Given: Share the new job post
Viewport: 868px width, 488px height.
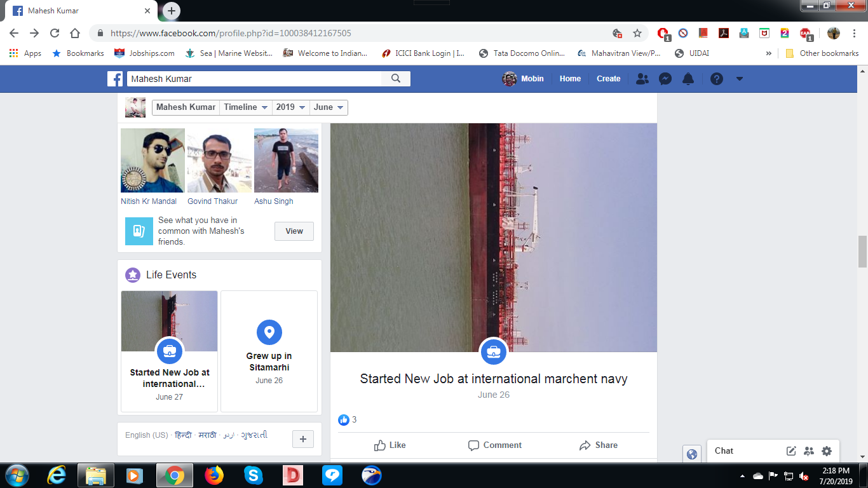Looking at the screenshot, I should (x=599, y=445).
